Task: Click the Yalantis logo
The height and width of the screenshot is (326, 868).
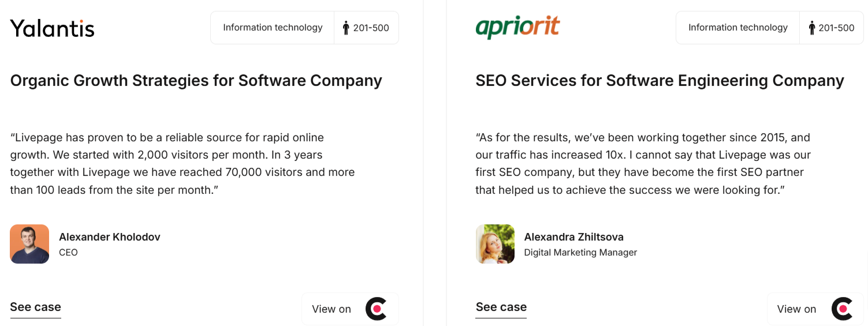Action: pyautogui.click(x=52, y=28)
